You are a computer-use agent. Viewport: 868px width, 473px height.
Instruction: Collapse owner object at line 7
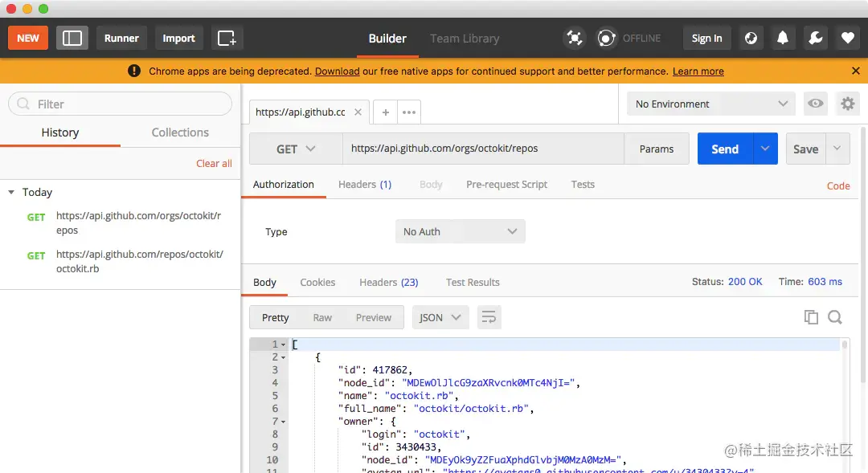[284, 422]
